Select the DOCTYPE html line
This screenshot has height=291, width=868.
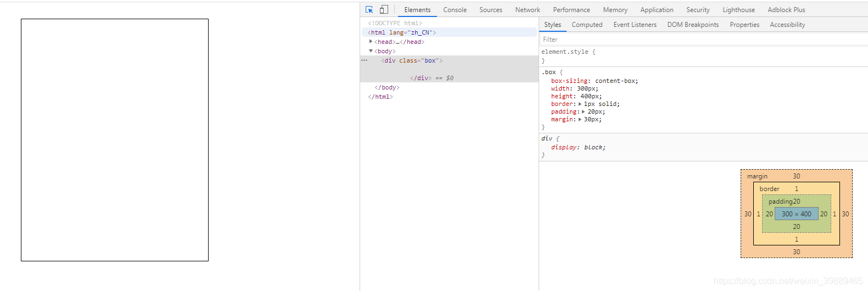point(395,23)
